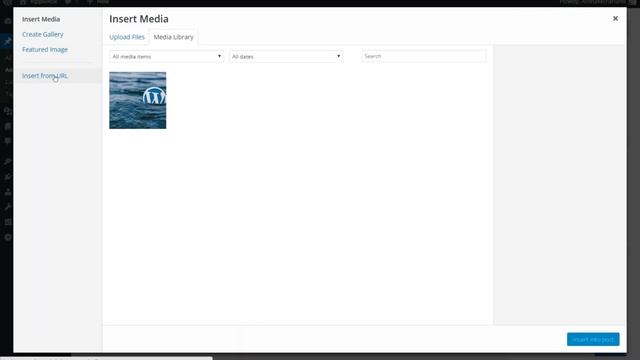Select Insert Media in dialog sidebar
640x360 pixels.
click(41, 19)
